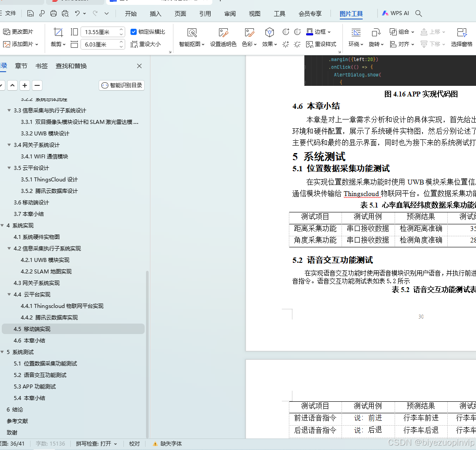Open the Wrap text (环绕) tool
Image resolution: width=476 pixels, height=450 pixels.
[x=356, y=38]
